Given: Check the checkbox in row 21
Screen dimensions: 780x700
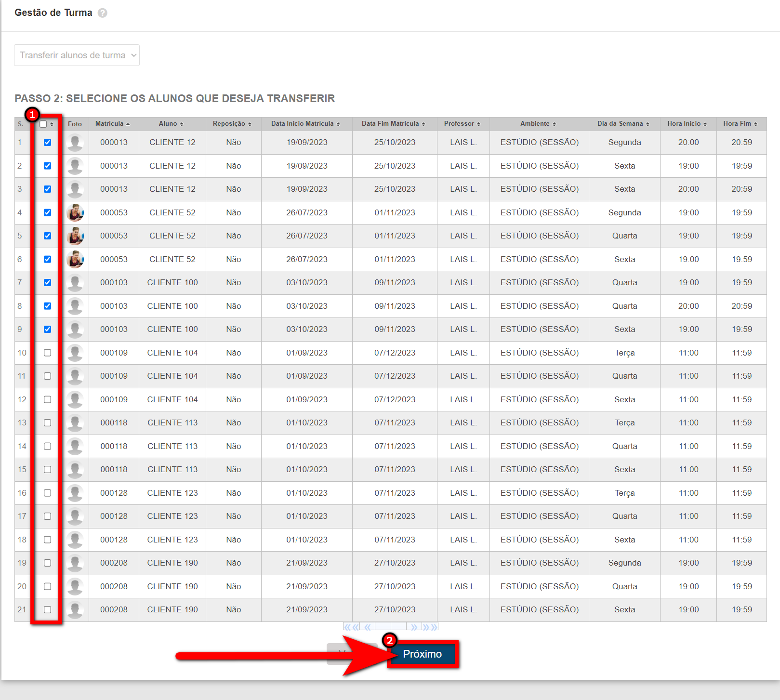Looking at the screenshot, I should click(47, 610).
